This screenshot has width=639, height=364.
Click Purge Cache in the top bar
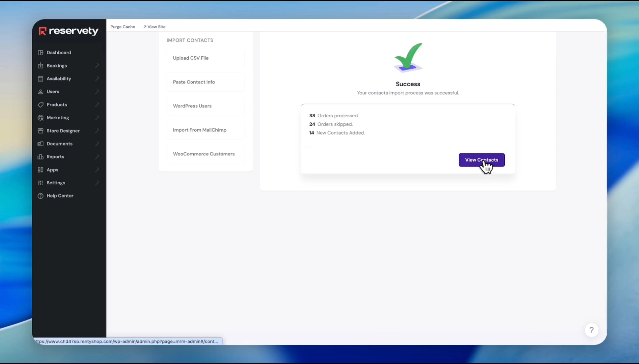coord(122,27)
